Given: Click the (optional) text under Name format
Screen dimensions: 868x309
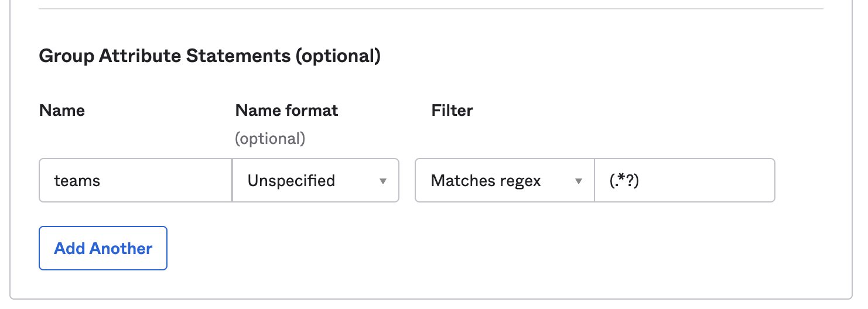Looking at the screenshot, I should 270,139.
